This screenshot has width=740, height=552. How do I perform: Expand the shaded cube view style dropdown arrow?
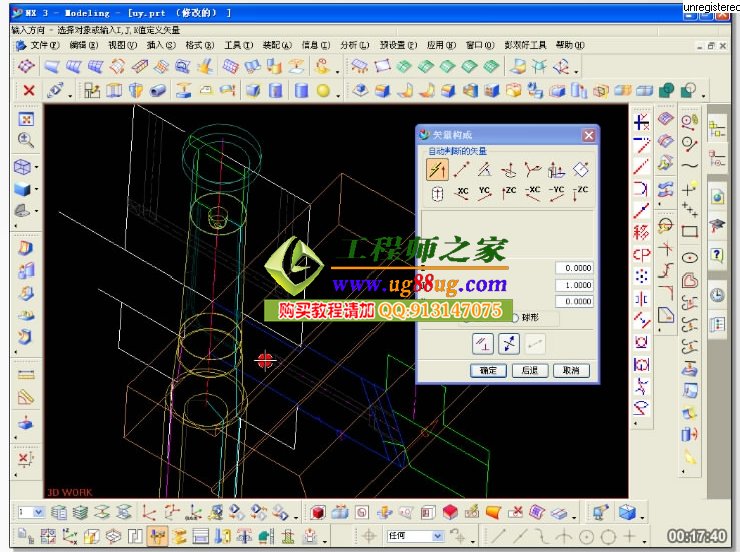(x=37, y=189)
